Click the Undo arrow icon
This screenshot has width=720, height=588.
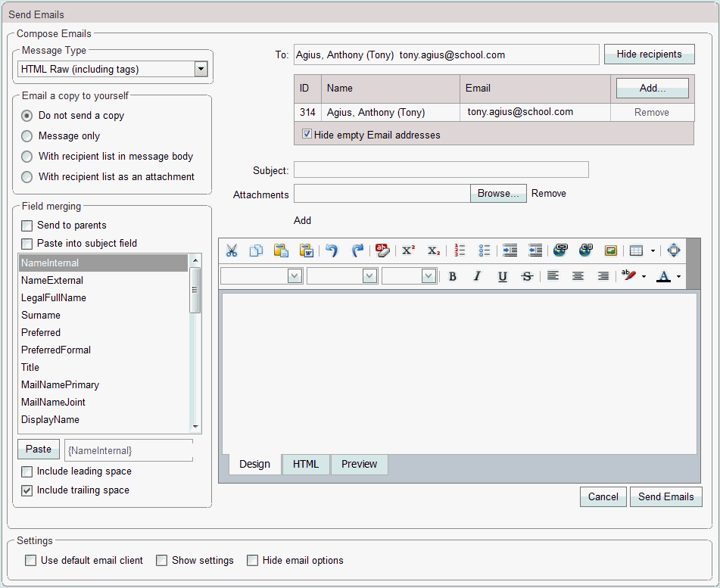click(332, 250)
